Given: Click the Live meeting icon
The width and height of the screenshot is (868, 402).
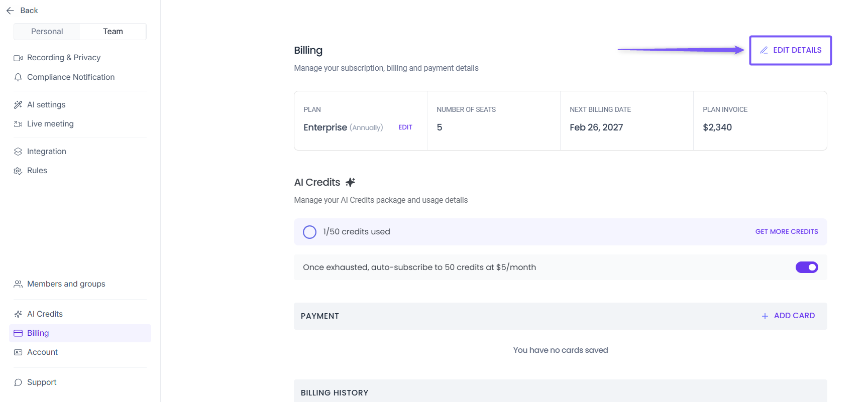Looking at the screenshot, I should coord(18,124).
